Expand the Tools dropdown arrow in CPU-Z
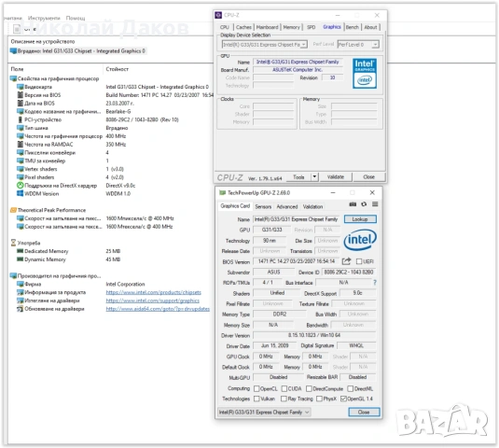The height and width of the screenshot is (448, 499). 314,177
